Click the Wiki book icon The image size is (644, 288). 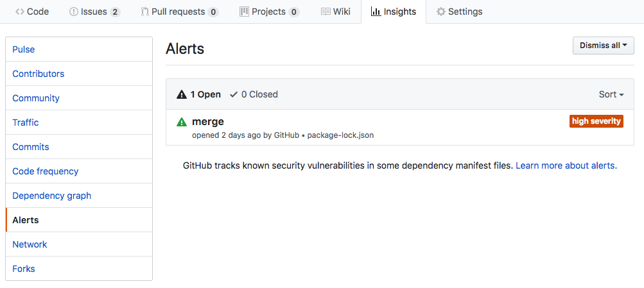326,12
